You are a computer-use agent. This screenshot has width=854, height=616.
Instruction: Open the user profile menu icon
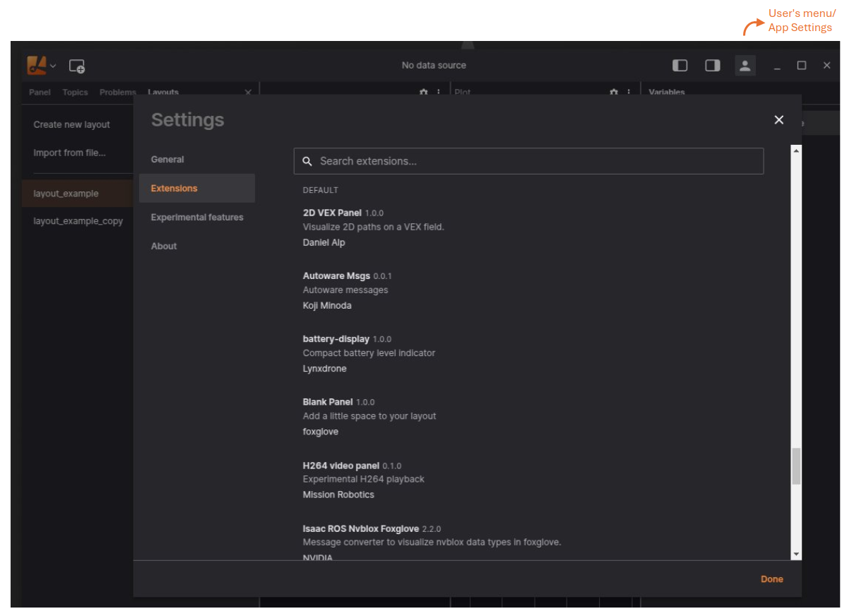pyautogui.click(x=745, y=66)
